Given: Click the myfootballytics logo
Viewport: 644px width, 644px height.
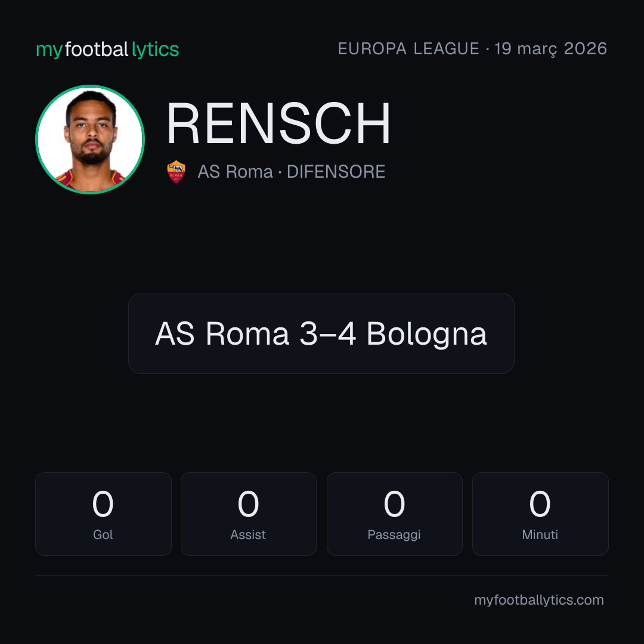Looking at the screenshot, I should coord(107,49).
